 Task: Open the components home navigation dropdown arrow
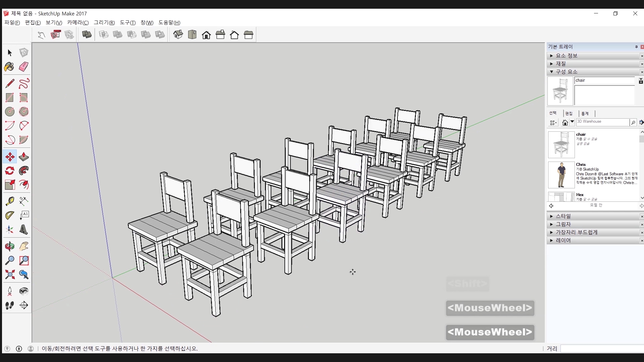(572, 122)
